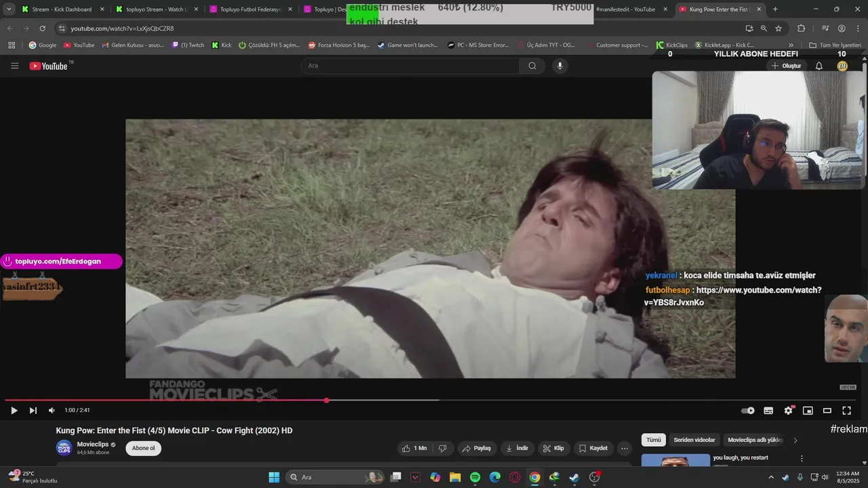
Task: Click the red playhead on progress bar
Action: tap(326, 401)
